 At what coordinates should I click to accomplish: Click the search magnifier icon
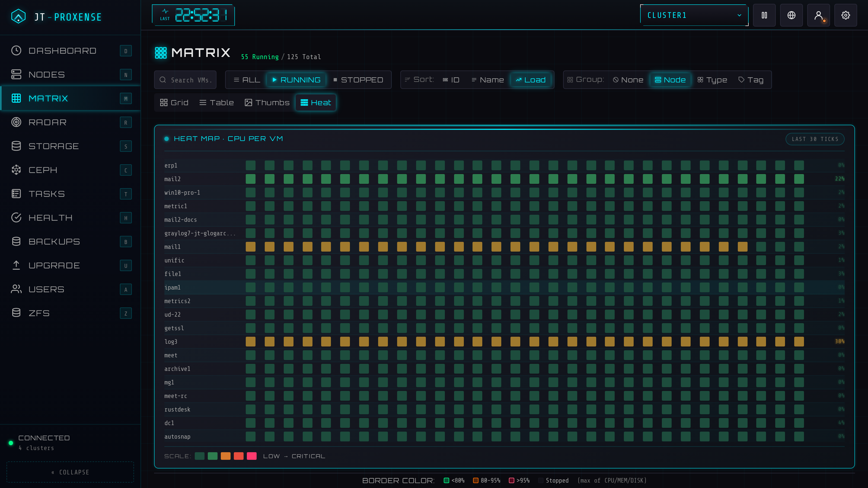163,80
